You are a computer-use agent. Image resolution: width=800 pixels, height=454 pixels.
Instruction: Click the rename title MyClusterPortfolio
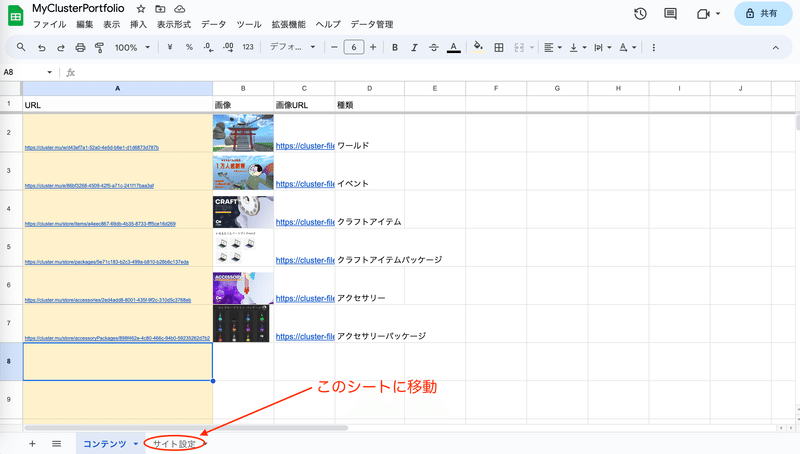point(78,8)
